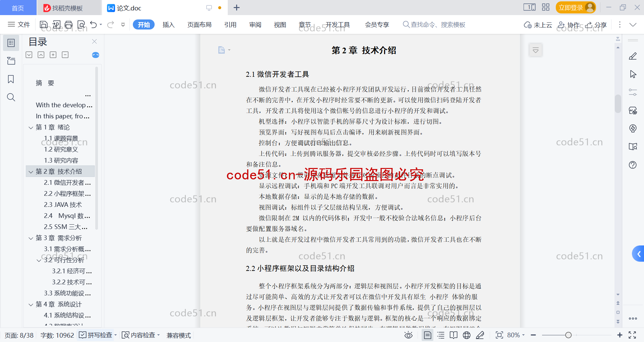Toggle writing mode pen icon in status bar
644x342 pixels.
click(480, 335)
